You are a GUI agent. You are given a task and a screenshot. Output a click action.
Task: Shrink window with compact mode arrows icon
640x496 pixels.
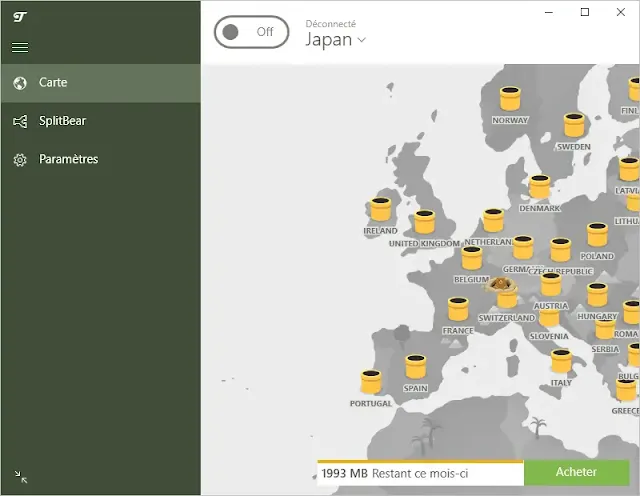[x=20, y=477]
